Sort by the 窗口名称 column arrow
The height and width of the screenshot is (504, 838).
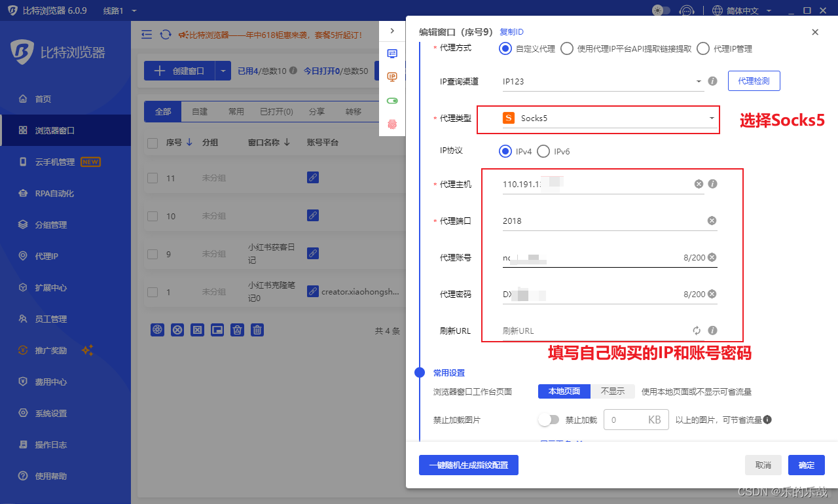coord(287,142)
